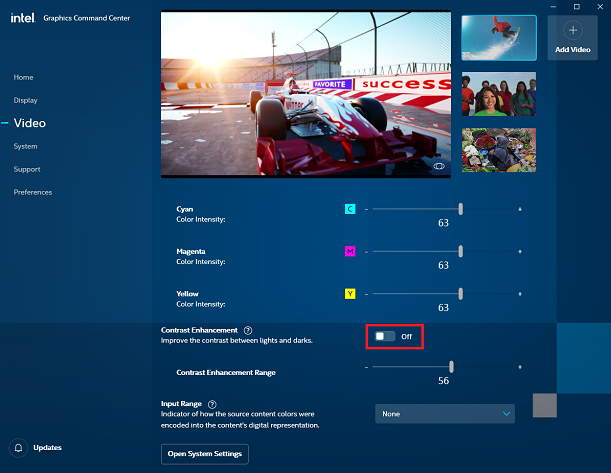Decrease Contrast Enhancement Range with minus icon
Viewport: 611px width, 473px height.
click(366, 367)
